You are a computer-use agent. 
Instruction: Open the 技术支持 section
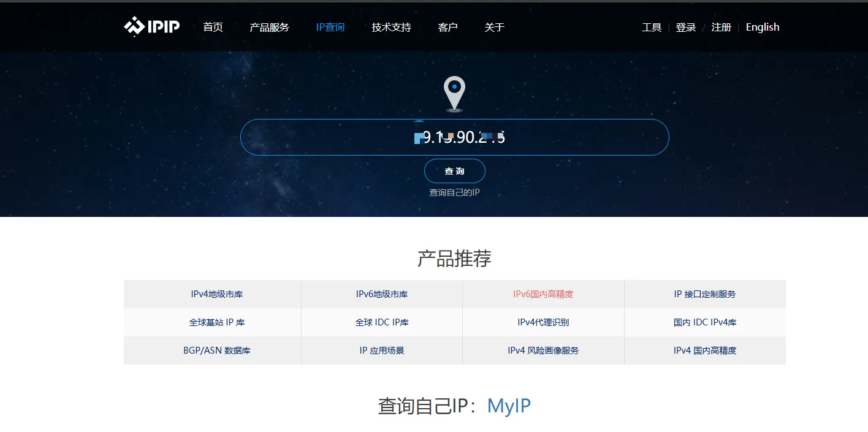pyautogui.click(x=391, y=27)
